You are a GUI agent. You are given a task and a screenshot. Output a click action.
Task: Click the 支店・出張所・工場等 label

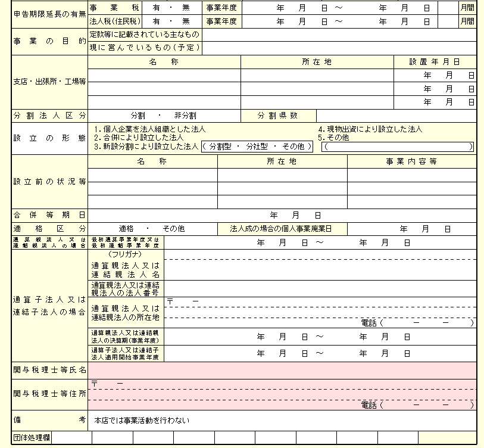49,82
